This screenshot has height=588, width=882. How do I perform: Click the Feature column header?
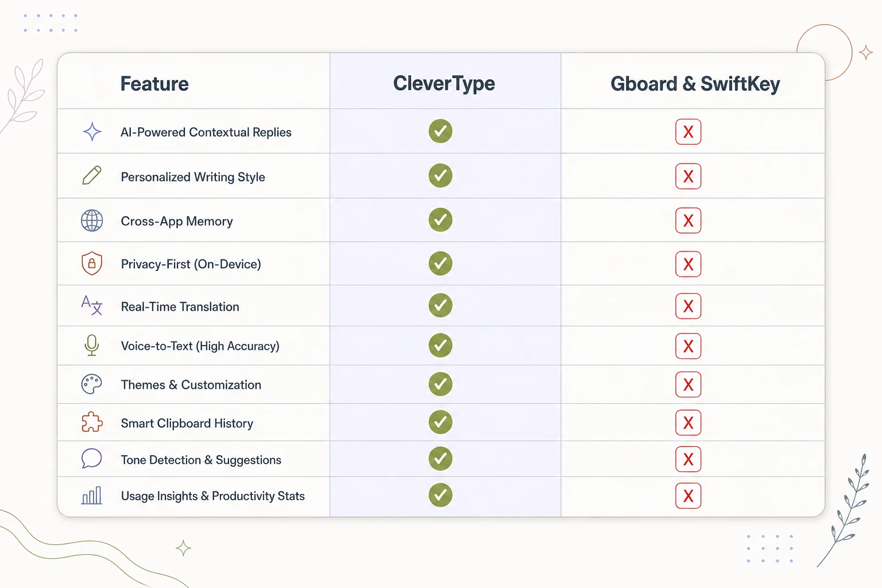tap(154, 84)
